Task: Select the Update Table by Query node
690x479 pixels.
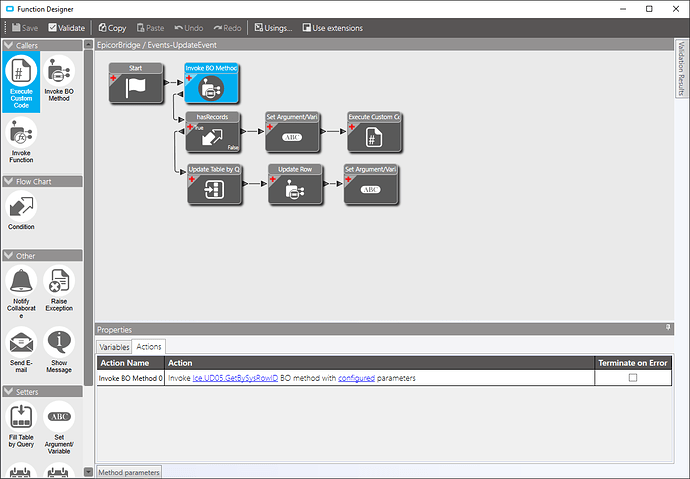Action: (x=214, y=184)
